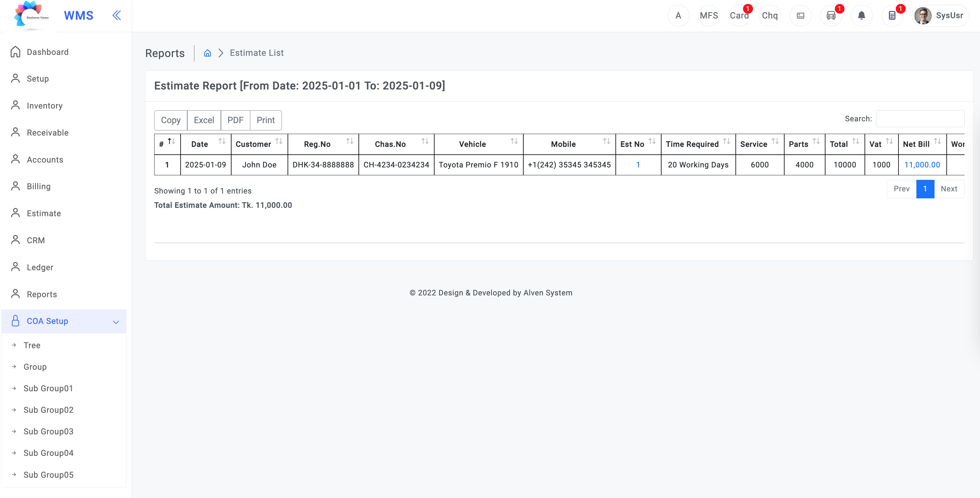Open the vehicle notifications icon

coord(831,15)
